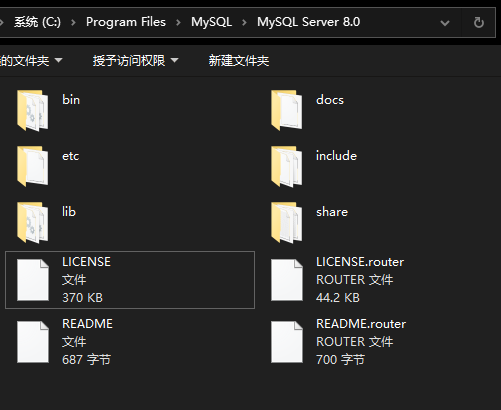Click the 44.2 KB size label
This screenshot has height=410, width=501.
click(338, 298)
